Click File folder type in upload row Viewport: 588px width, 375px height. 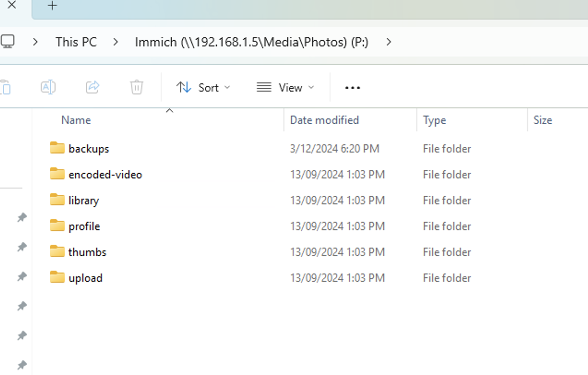[447, 278]
